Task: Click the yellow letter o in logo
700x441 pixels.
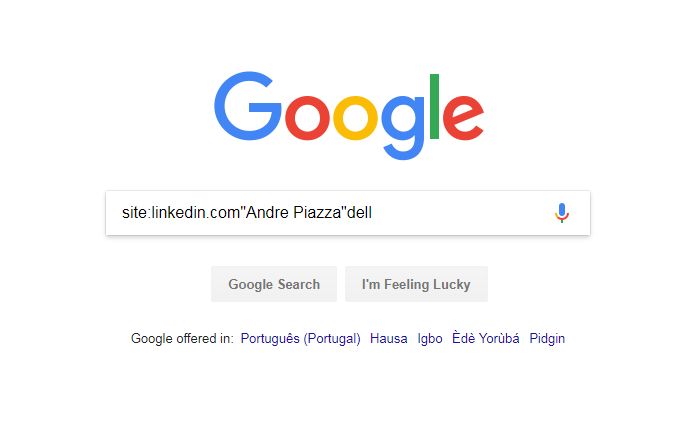Action: pyautogui.click(x=355, y=118)
